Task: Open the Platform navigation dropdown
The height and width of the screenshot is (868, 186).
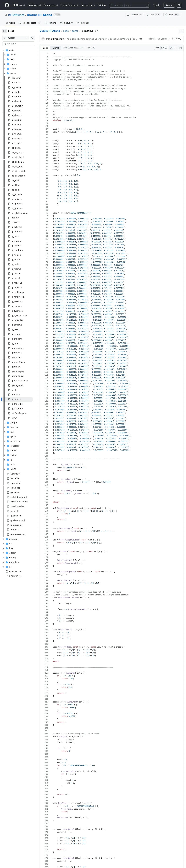Action: pos(19,5)
